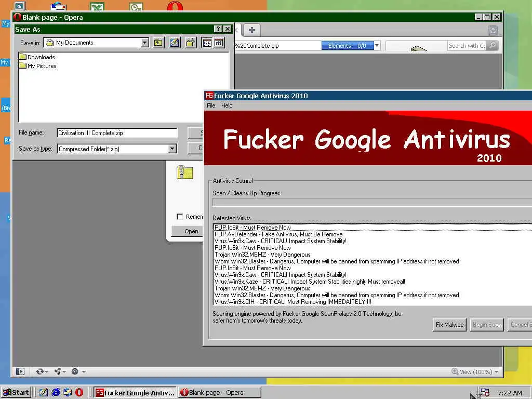Launch Outlook Express icon in quick launch

click(68, 393)
